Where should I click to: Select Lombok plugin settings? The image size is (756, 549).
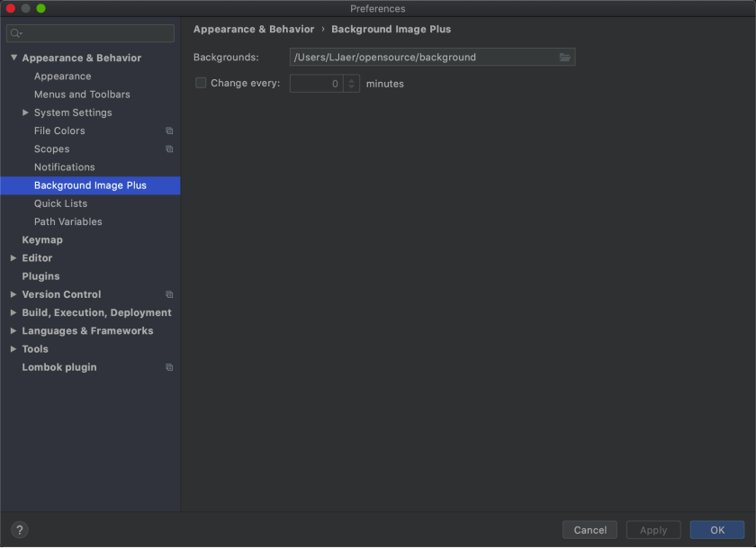click(59, 368)
